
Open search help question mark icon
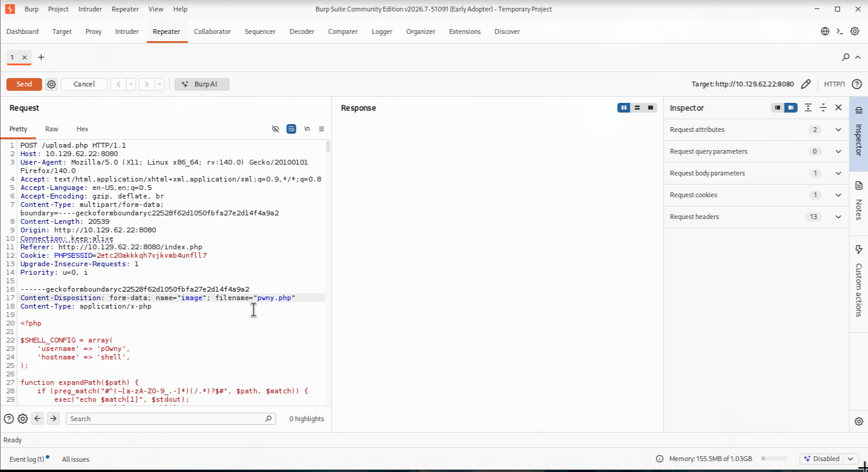9,419
